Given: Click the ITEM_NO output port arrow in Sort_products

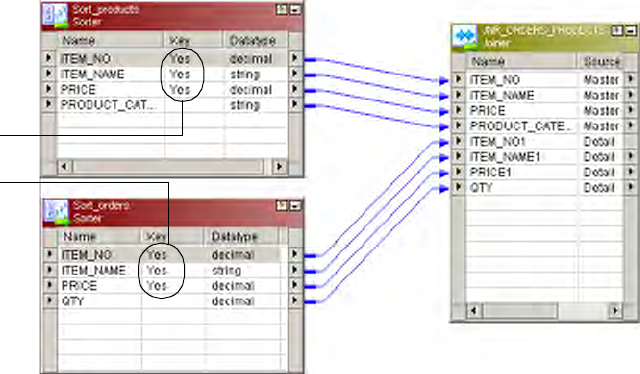Looking at the screenshot, I should tap(294, 58).
